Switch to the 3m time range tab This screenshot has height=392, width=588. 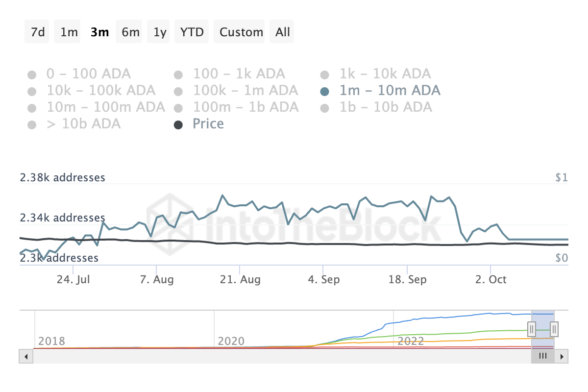pyautogui.click(x=99, y=31)
